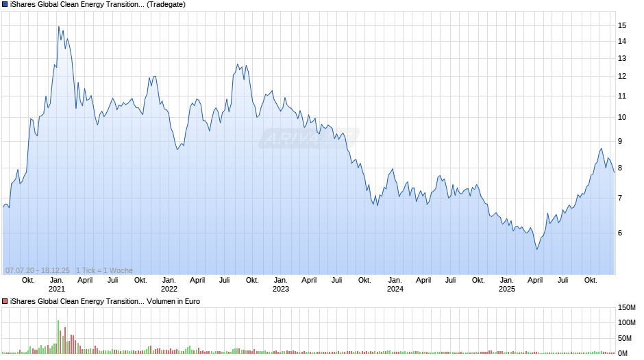The image size is (644, 360).
Task: Click the '1 Tick = 1 Woche' note
Action: click(104, 270)
